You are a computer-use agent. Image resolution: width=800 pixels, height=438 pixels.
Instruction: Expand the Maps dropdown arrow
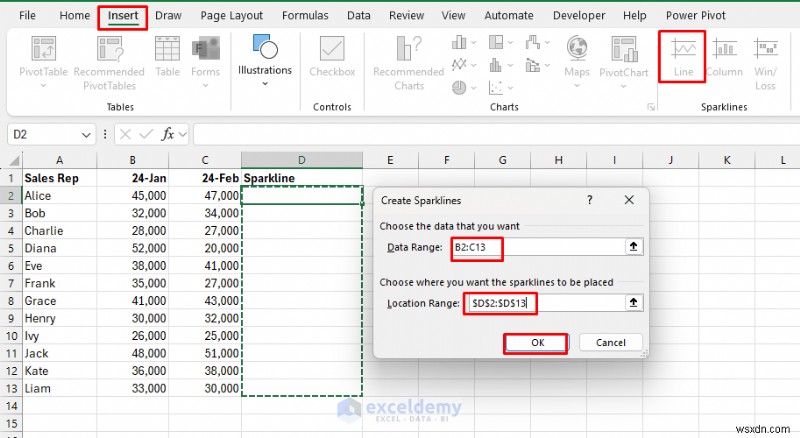(577, 86)
